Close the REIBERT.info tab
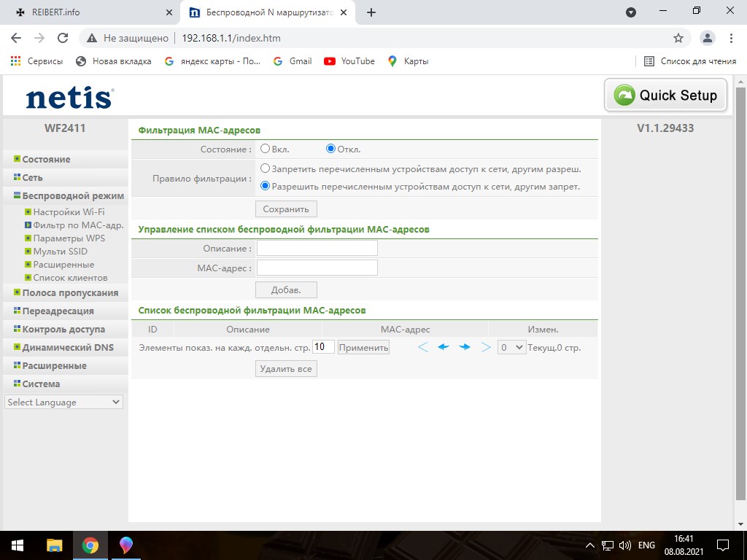 click(169, 13)
